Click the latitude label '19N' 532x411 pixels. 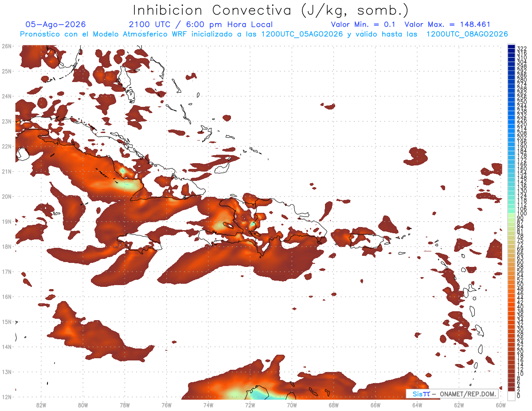(x=7, y=221)
